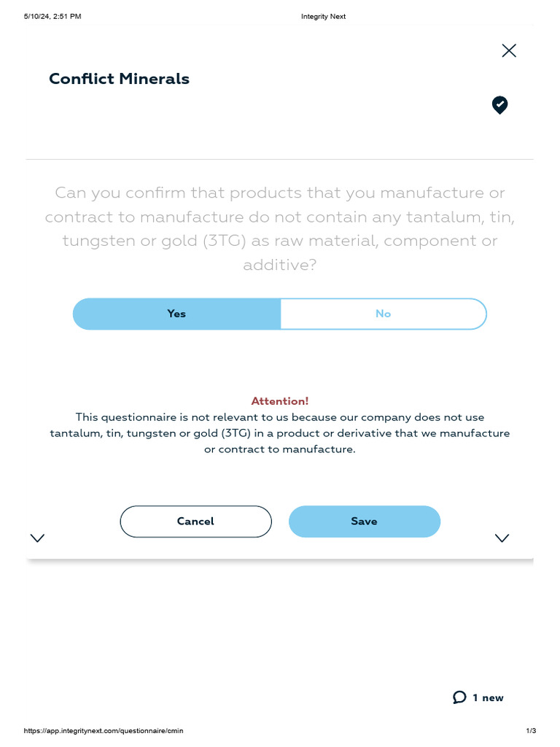Click the red Attention! warning label

pyautogui.click(x=279, y=401)
